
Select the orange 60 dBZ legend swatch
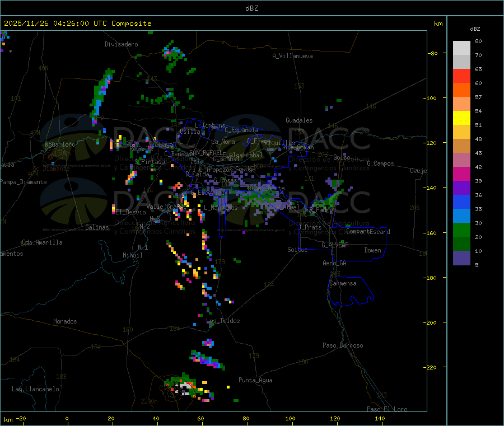[x=461, y=90]
